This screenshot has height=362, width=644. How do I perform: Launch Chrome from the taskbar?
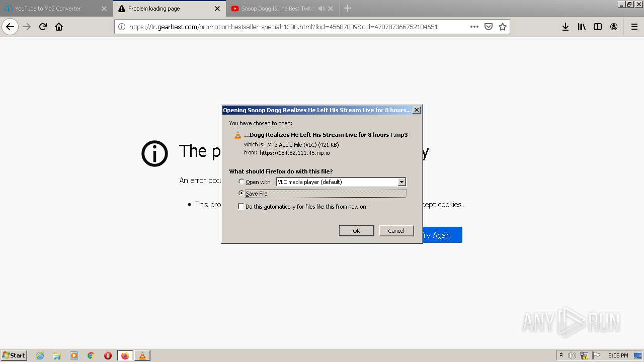91,355
